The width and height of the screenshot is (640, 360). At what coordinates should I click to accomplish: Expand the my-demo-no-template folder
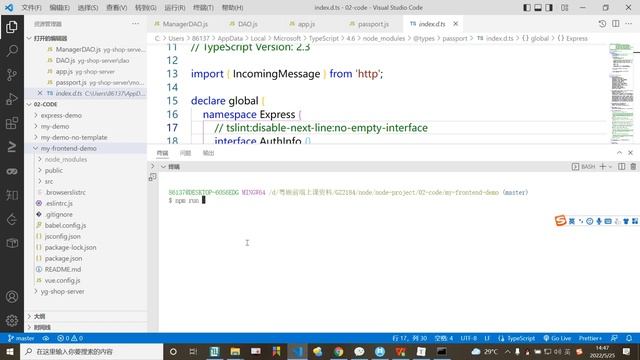[74, 138]
